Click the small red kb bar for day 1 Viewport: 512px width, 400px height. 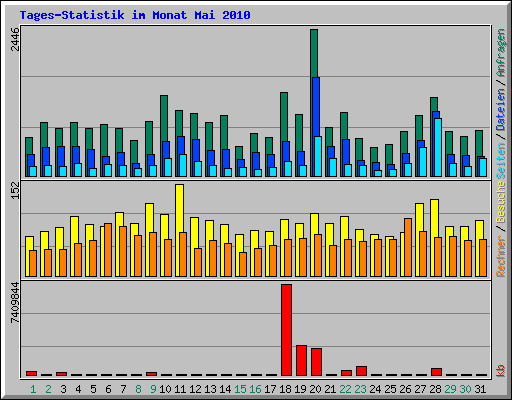[x=31, y=373]
